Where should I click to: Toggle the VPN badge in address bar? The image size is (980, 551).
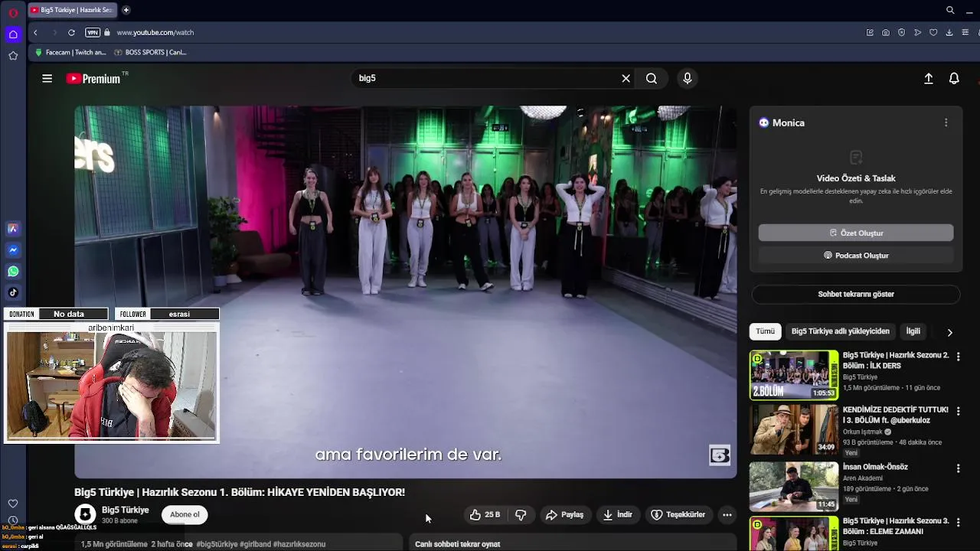(93, 32)
